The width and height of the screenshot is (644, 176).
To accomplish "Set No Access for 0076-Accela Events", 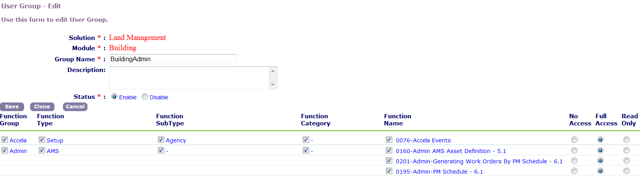I will 574,140.
